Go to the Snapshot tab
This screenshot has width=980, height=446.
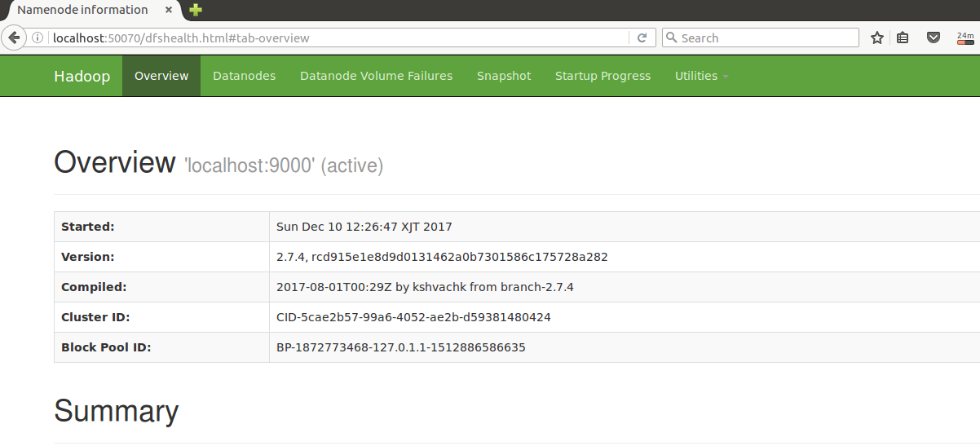coord(504,76)
